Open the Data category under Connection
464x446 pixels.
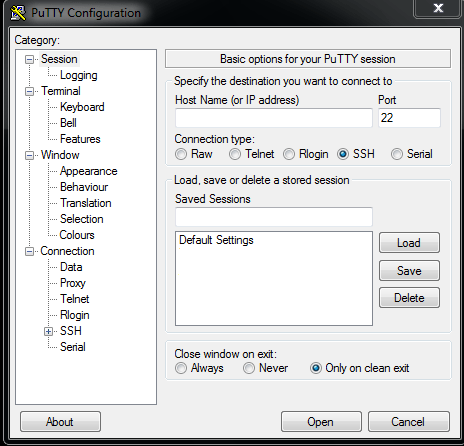(71, 267)
